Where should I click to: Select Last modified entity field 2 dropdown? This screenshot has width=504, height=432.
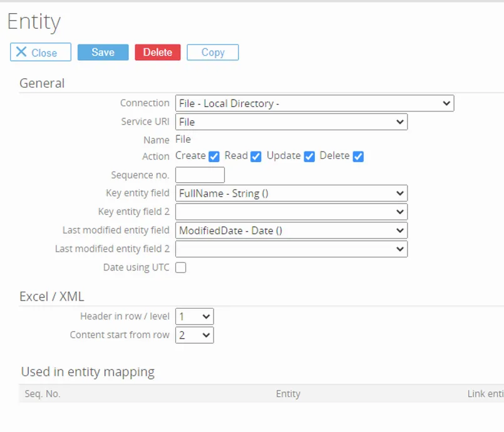tap(291, 249)
